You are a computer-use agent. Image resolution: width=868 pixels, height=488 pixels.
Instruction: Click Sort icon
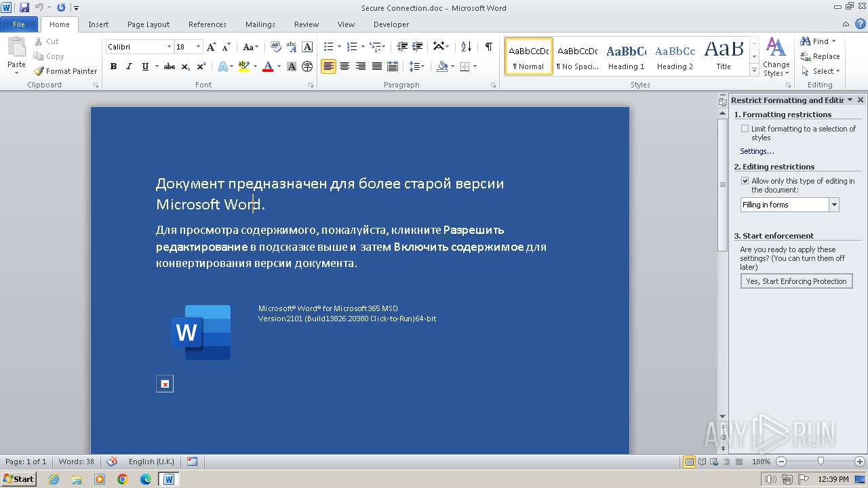[466, 47]
